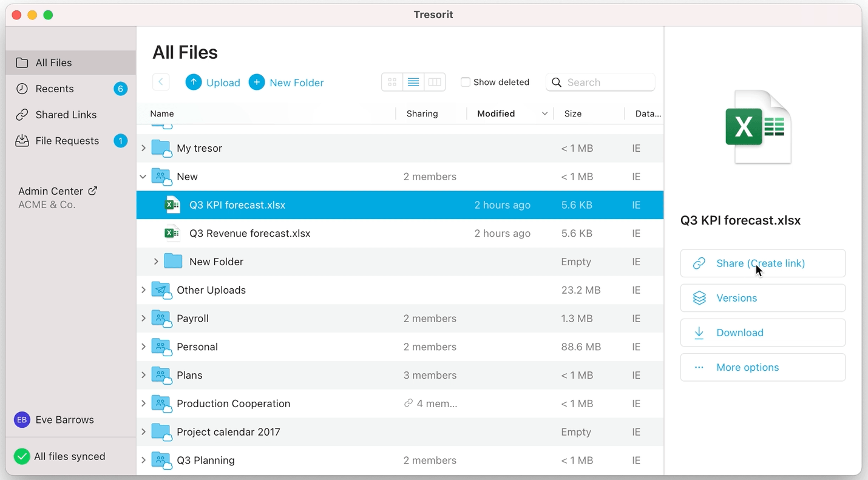This screenshot has width=868, height=480.
Task: Click the Project calendar 2017 folder icon
Action: coord(161,432)
